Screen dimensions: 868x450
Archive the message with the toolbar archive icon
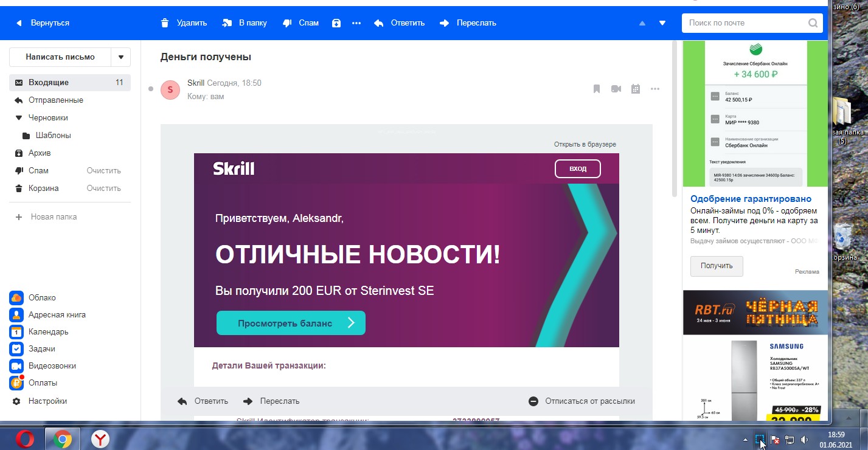[x=336, y=23]
